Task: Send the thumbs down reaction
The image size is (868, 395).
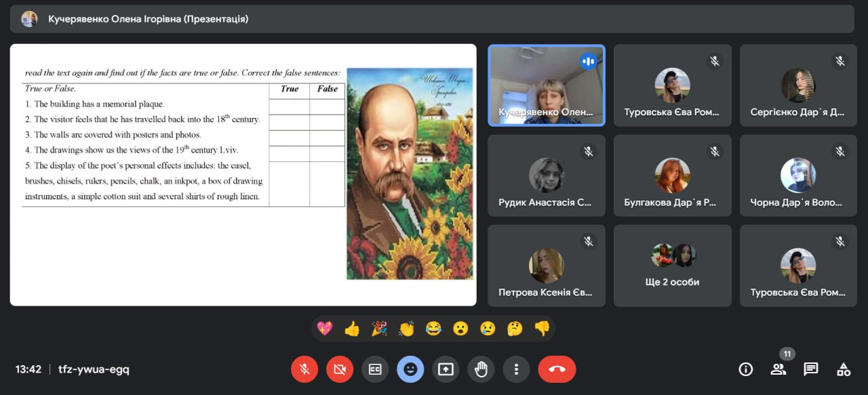Action: click(542, 329)
